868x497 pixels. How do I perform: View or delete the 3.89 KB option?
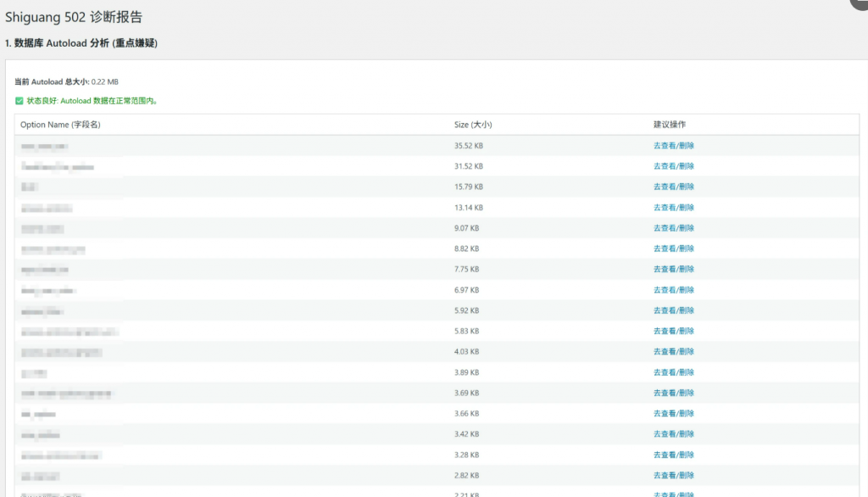pyautogui.click(x=673, y=372)
